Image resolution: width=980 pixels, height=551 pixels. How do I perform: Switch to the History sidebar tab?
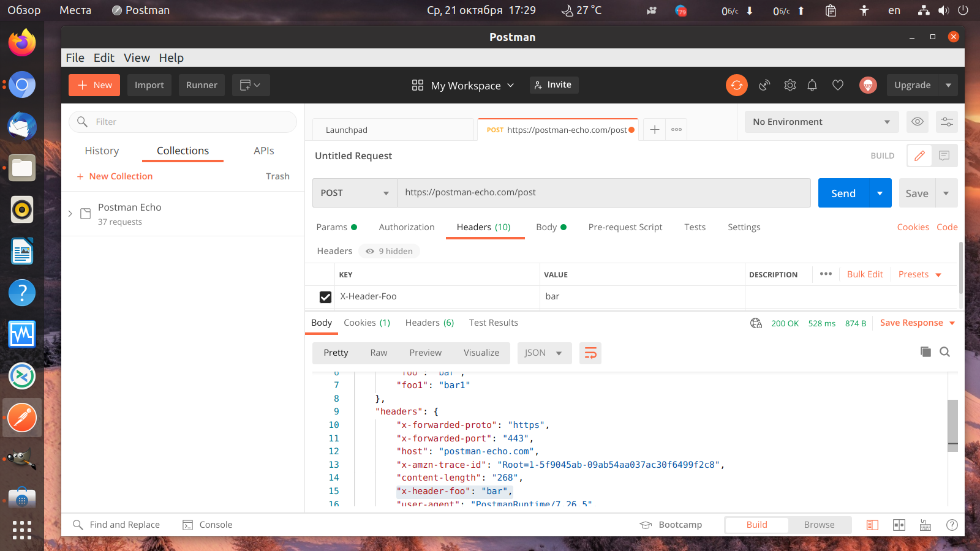(102, 151)
